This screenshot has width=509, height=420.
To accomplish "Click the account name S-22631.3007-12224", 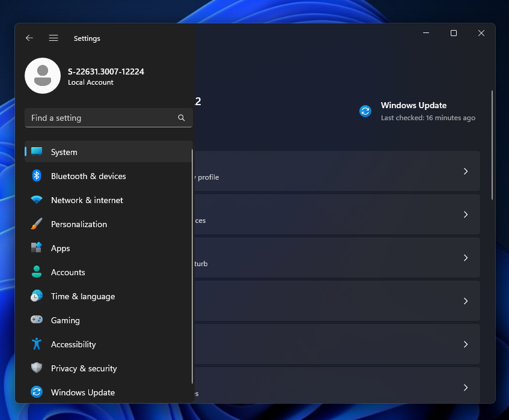I will coord(106,72).
